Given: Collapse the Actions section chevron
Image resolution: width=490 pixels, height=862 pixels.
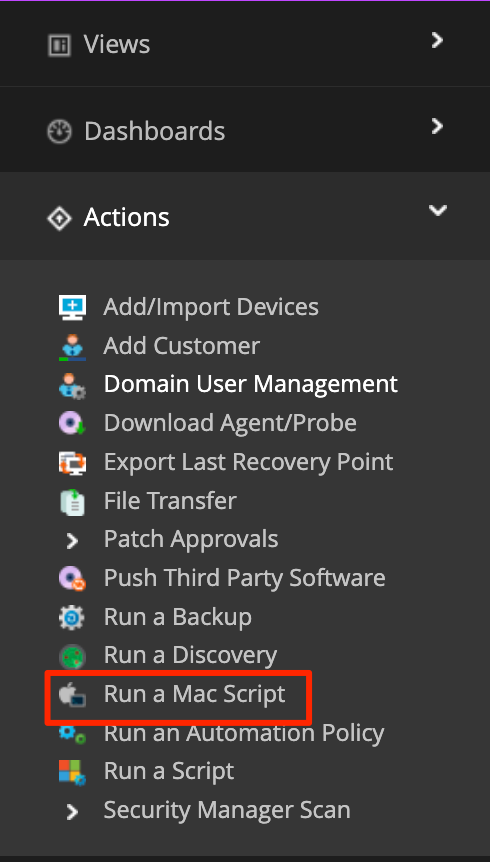Looking at the screenshot, I should tap(438, 211).
